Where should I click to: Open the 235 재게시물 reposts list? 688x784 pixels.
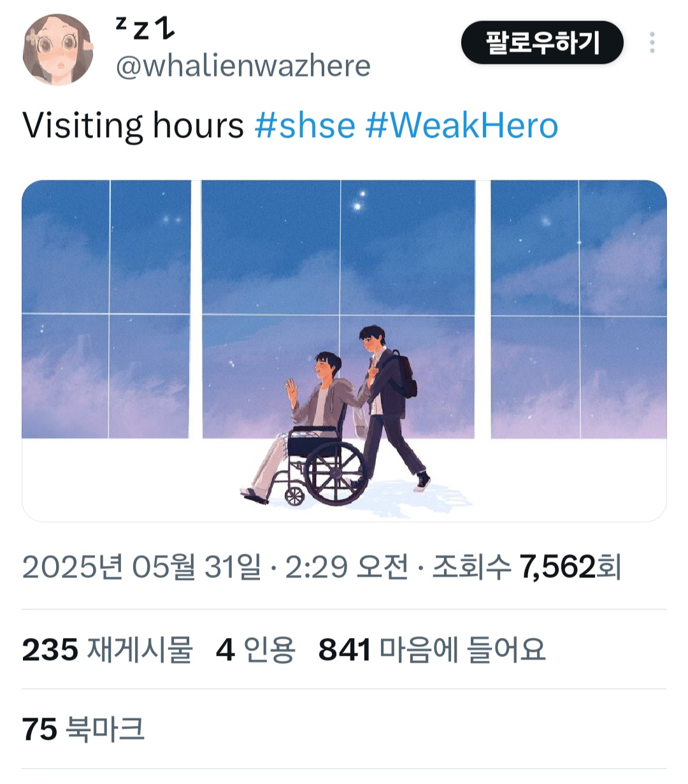click(x=107, y=650)
